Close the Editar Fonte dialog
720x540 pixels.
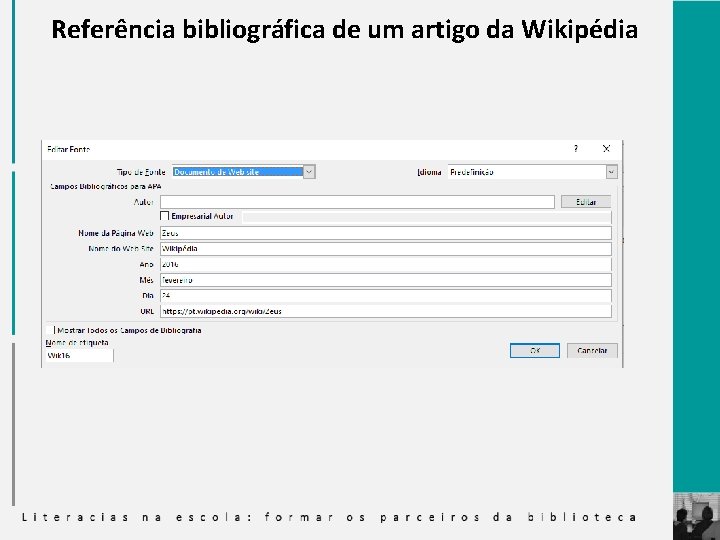606,148
